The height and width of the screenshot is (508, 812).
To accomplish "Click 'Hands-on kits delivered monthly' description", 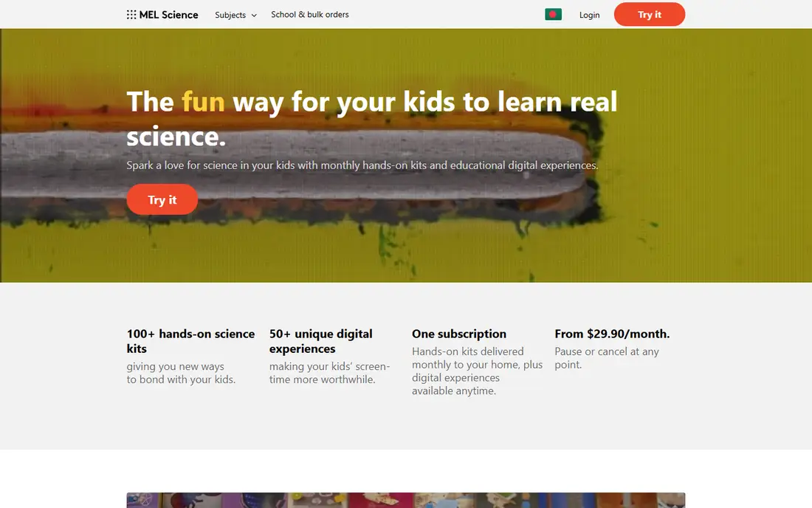I will (477, 371).
